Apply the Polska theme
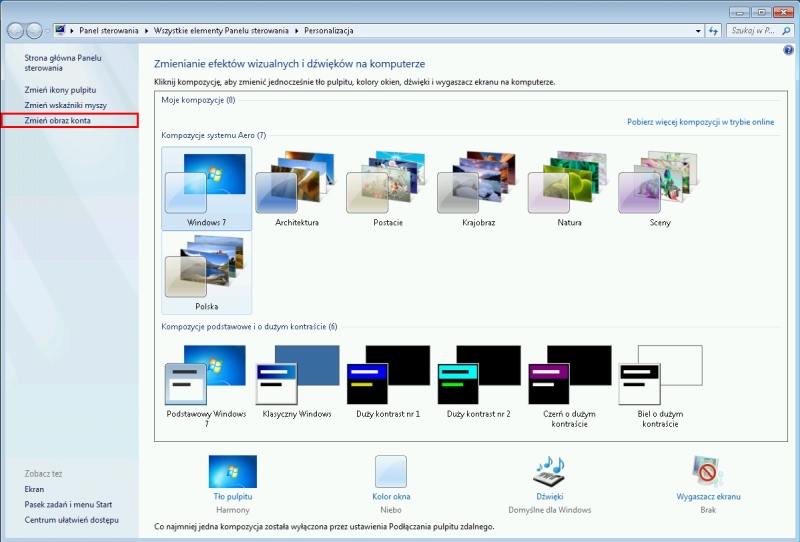800x542 pixels. (207, 273)
